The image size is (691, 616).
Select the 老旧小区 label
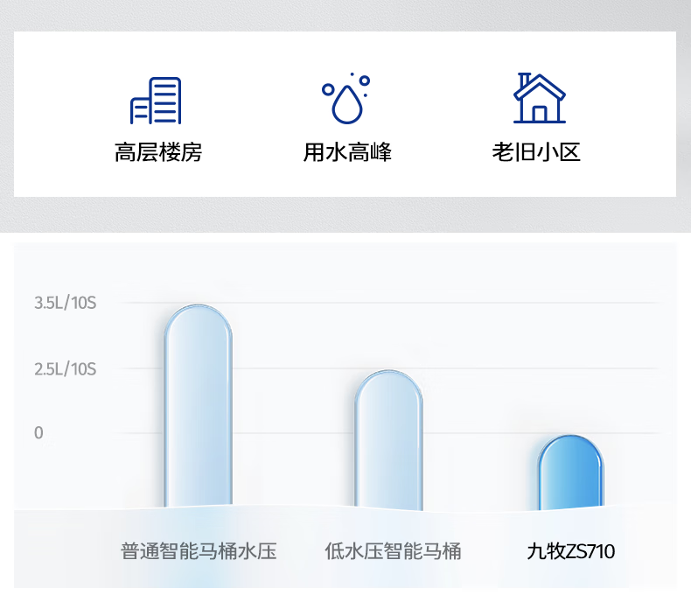(536, 152)
